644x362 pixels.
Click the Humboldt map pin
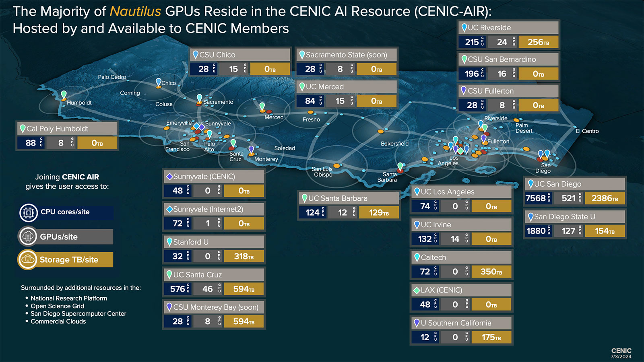click(x=64, y=95)
